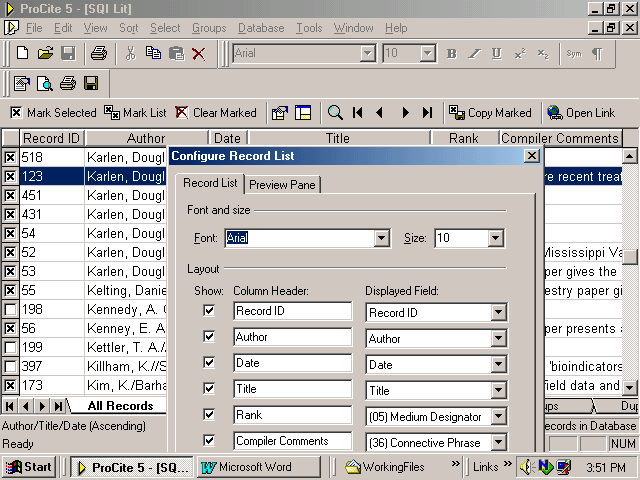640x480 pixels.
Task: Open the Sort menu
Action: click(x=129, y=28)
